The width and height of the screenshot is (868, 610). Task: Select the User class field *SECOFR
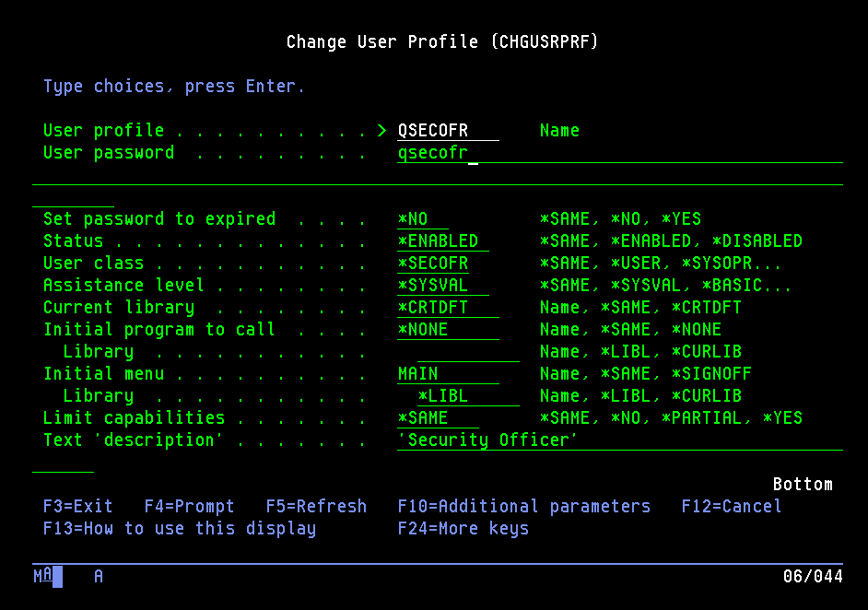coord(433,264)
